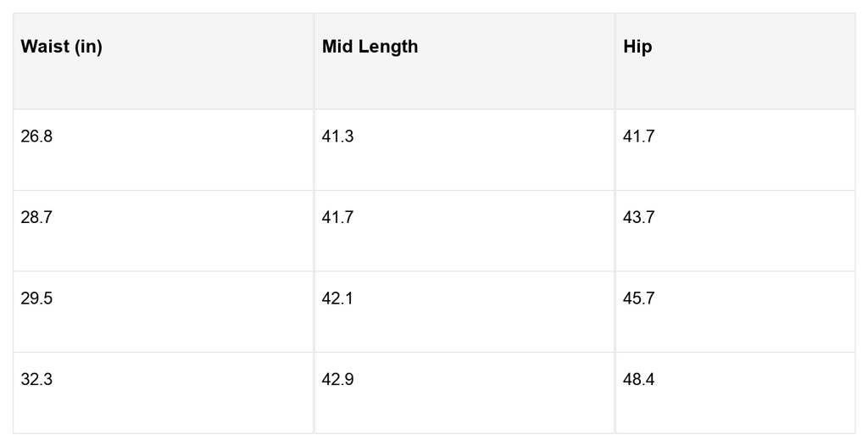Image resolution: width=868 pixels, height=446 pixels.
Task: Click the hip value 45.7 cell
Action: point(736,312)
